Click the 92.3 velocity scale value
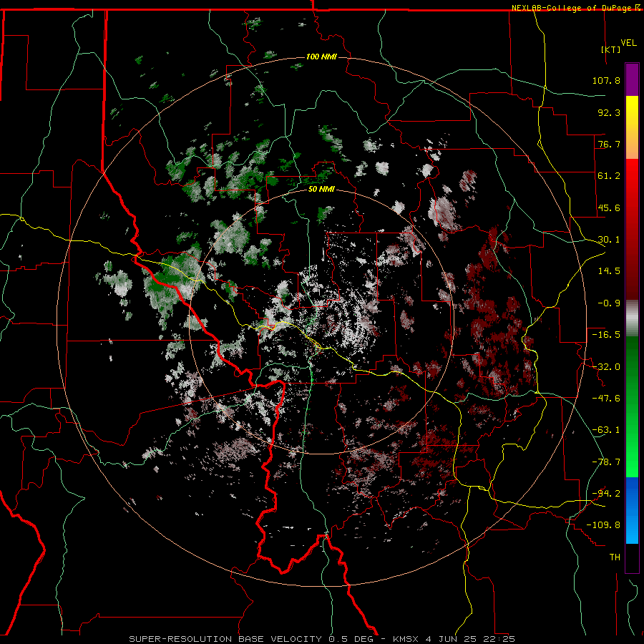The width and height of the screenshot is (644, 644). click(x=609, y=112)
